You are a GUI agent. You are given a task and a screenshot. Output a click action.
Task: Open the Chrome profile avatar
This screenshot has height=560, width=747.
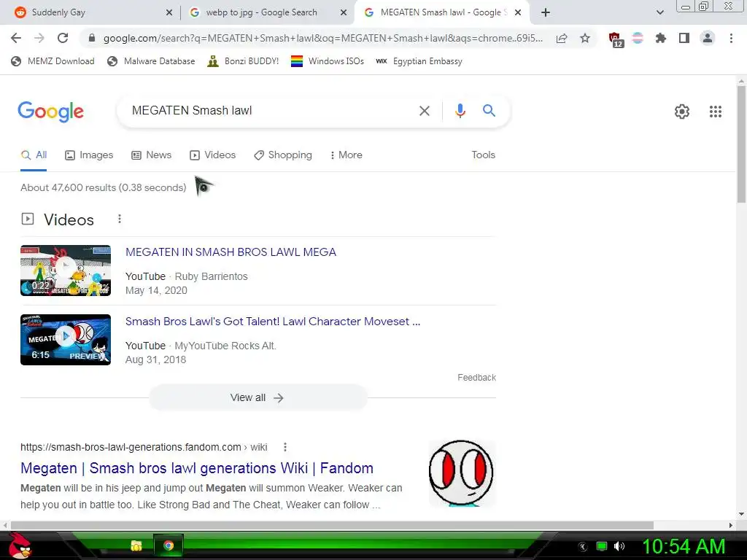point(708,38)
